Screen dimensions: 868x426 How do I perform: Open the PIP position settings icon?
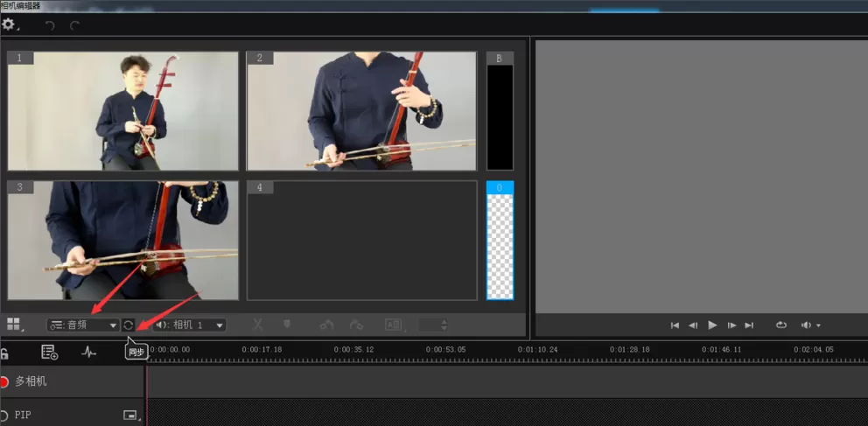click(130, 415)
